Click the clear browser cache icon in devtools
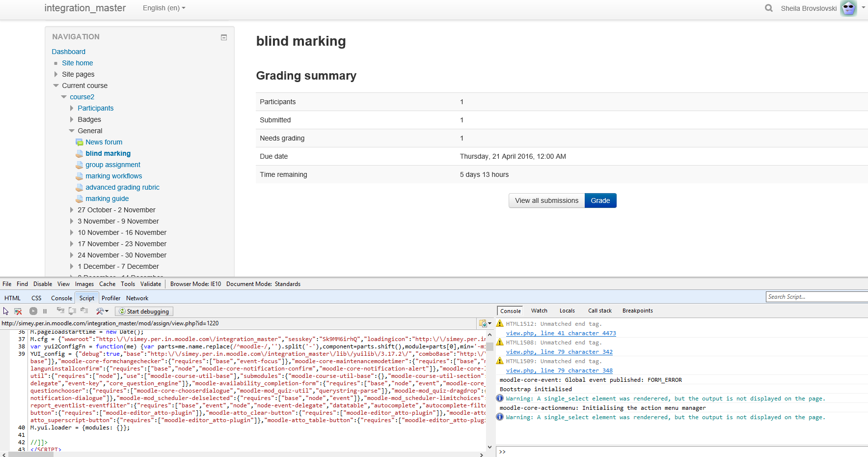This screenshot has width=868, height=457. click(18, 311)
